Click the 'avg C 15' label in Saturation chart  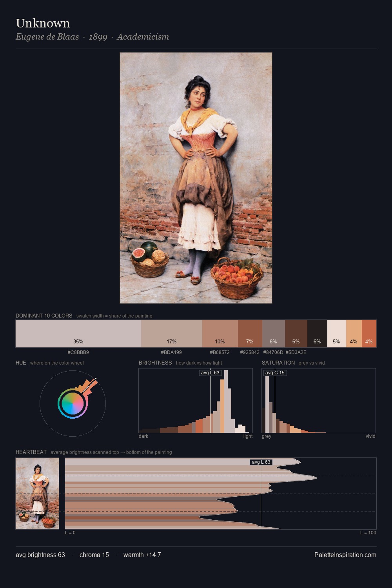click(x=275, y=373)
